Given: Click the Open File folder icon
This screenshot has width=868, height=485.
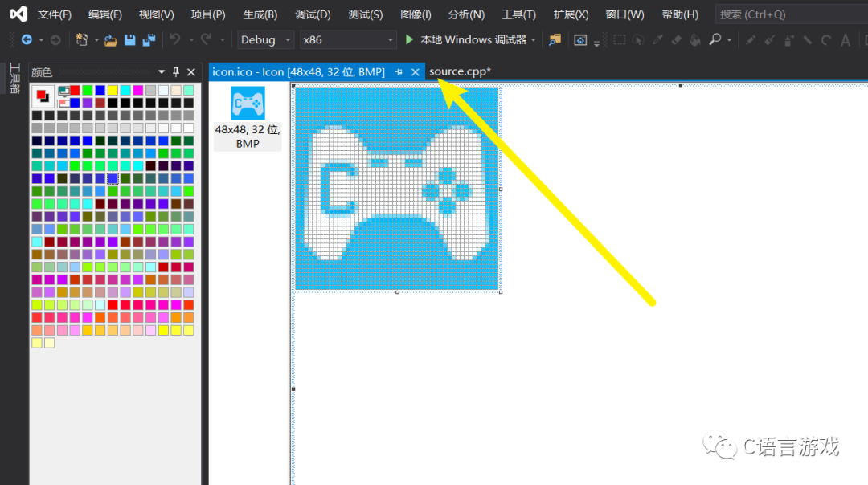Looking at the screenshot, I should click(x=111, y=40).
